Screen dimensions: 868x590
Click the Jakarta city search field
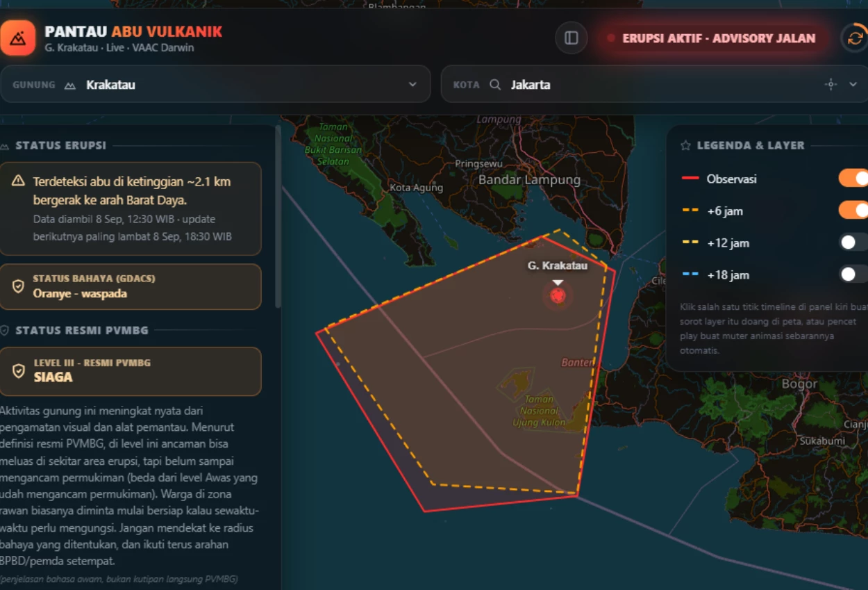click(654, 84)
